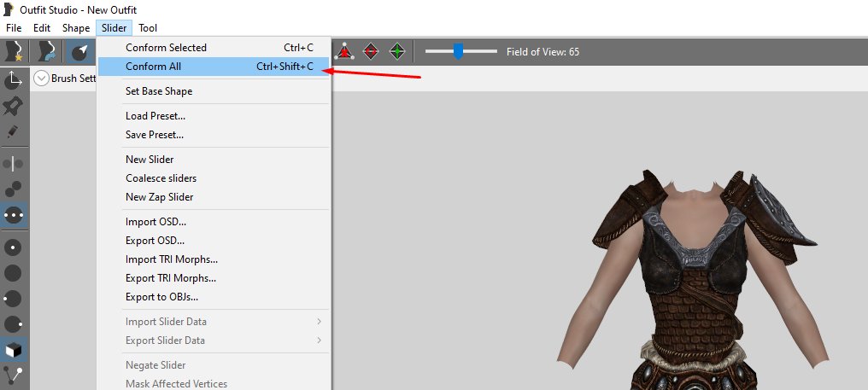Toggle X-Mirror symmetry icon in the sidebar
868x390 pixels.
click(x=13, y=163)
